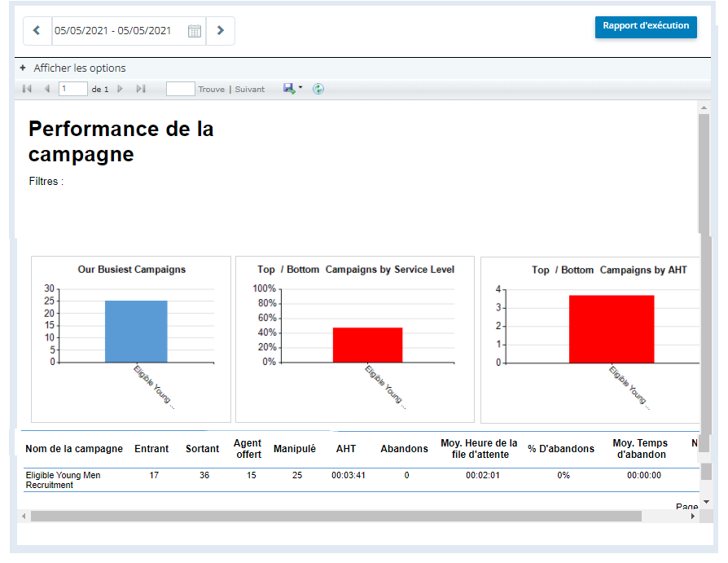Viewport: 728px width, 563px height.
Task: Click the % D'abandons column header
Action: point(561,449)
